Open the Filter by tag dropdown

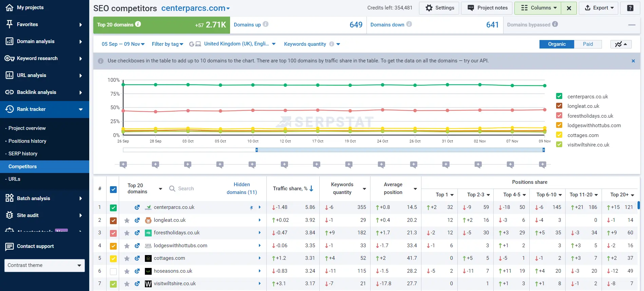(x=168, y=44)
